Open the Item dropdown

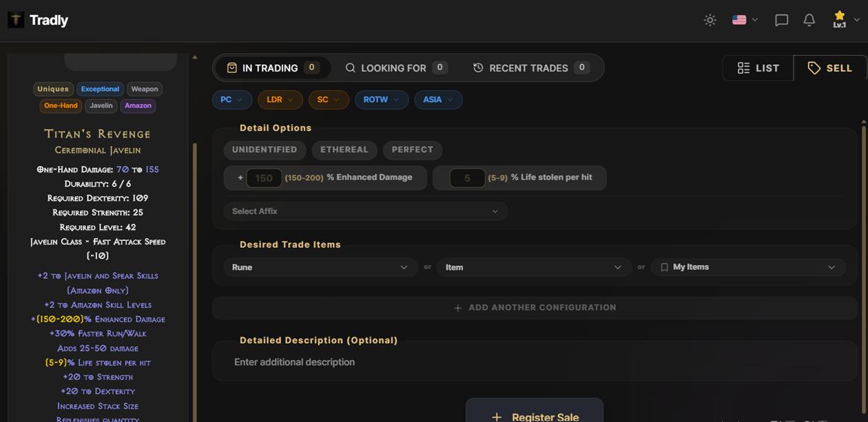(534, 267)
